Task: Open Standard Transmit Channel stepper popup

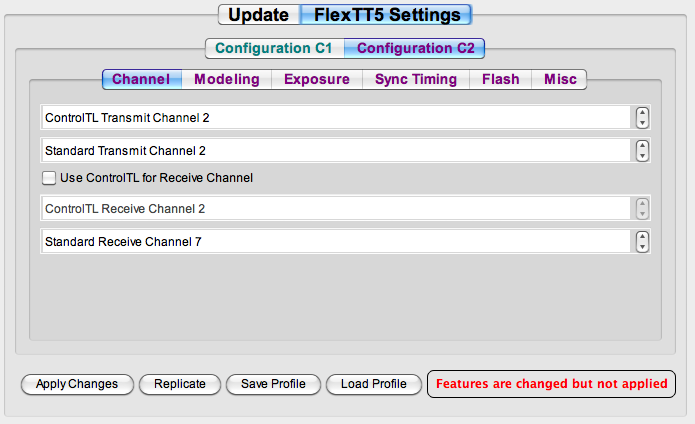Action: [642, 151]
